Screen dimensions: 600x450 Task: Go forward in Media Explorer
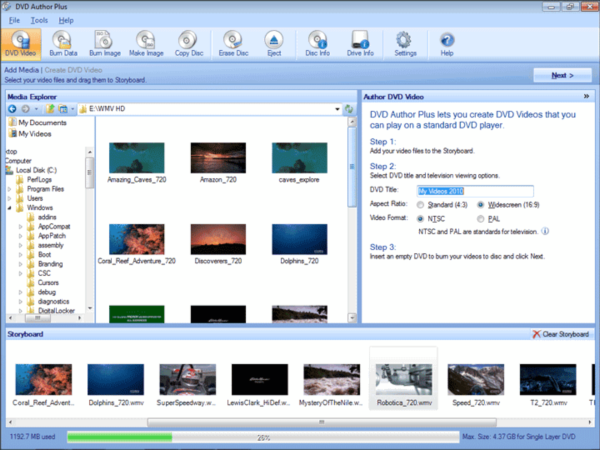pos(25,109)
